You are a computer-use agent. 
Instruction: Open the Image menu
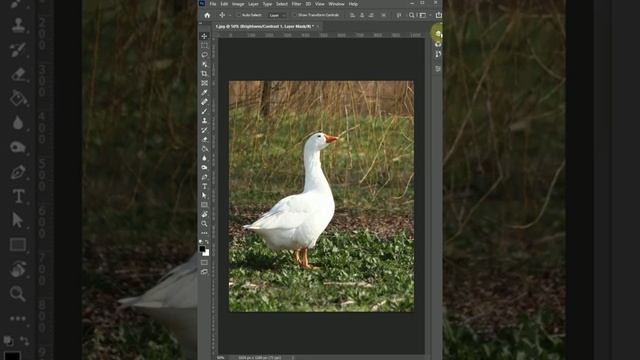(238, 4)
